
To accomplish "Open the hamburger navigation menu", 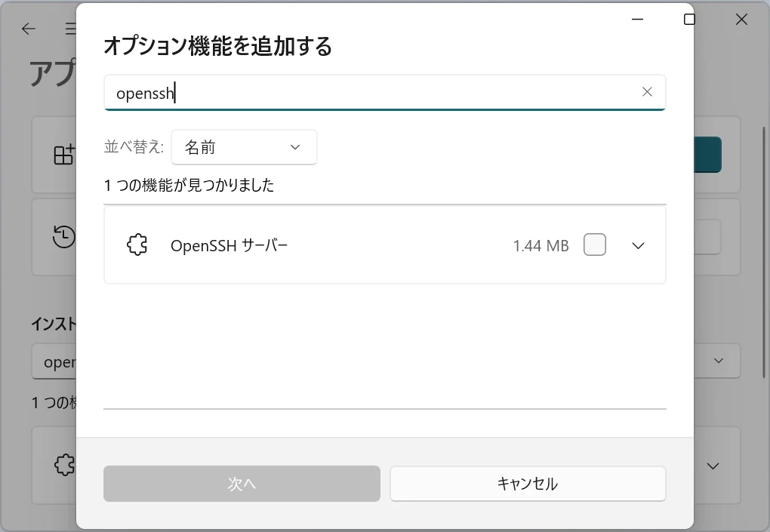I will click(70, 29).
